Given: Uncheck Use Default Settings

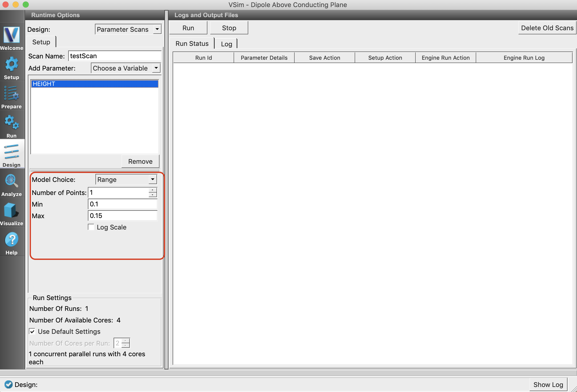Looking at the screenshot, I should tap(32, 331).
